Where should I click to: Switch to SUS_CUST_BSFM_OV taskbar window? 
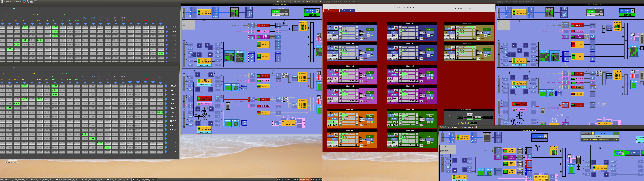pos(42,179)
